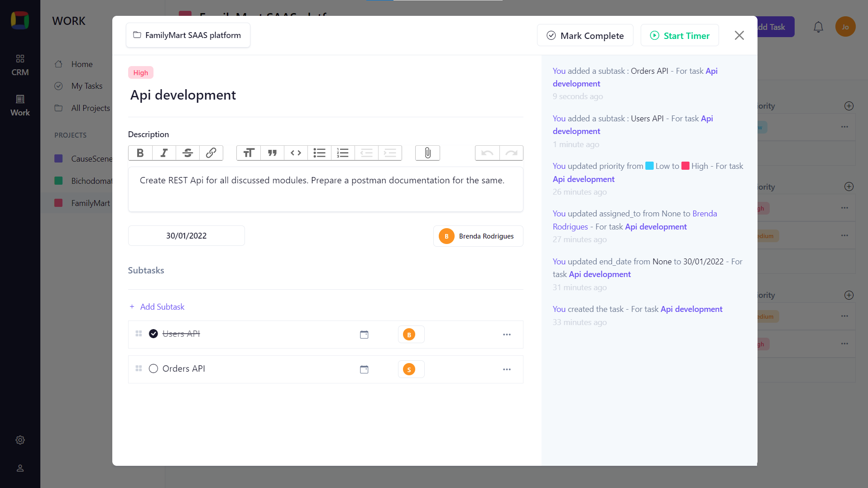Apply strikethrough formatting
The width and height of the screenshot is (868, 488).
[x=187, y=153]
